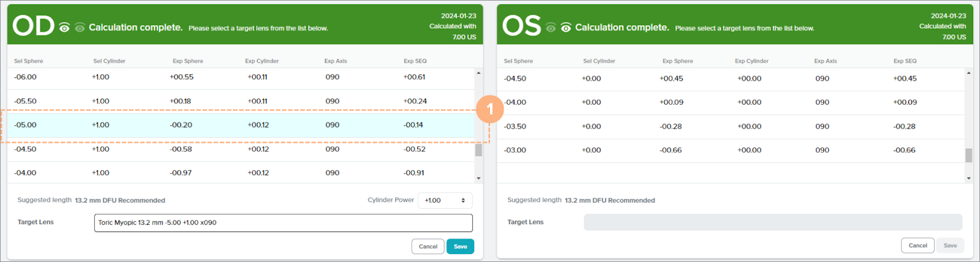
Task: Cancel the OS lens calculation
Action: 917,245
